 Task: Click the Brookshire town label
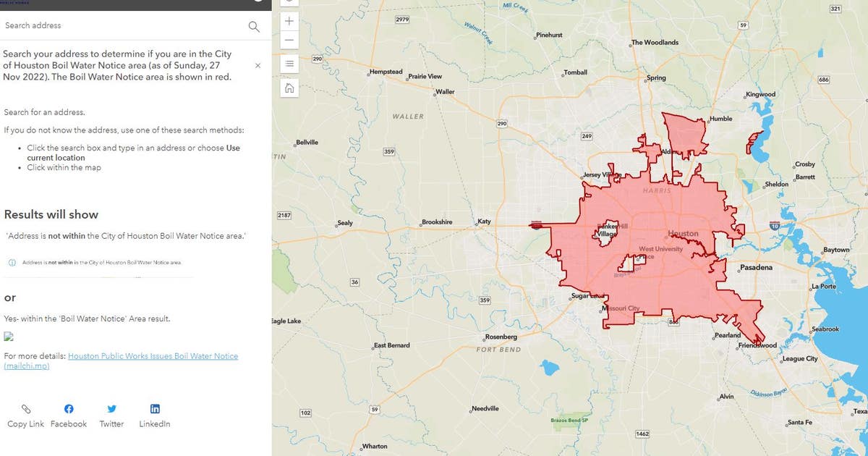pyautogui.click(x=437, y=222)
